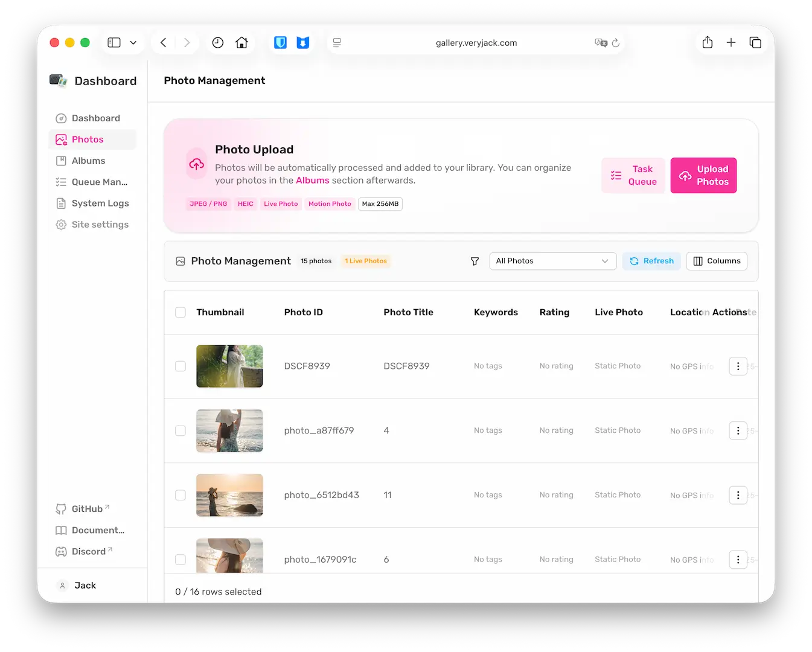The width and height of the screenshot is (812, 652).
Task: Expand the sidebar toggle chevron menu
Action: point(133,43)
